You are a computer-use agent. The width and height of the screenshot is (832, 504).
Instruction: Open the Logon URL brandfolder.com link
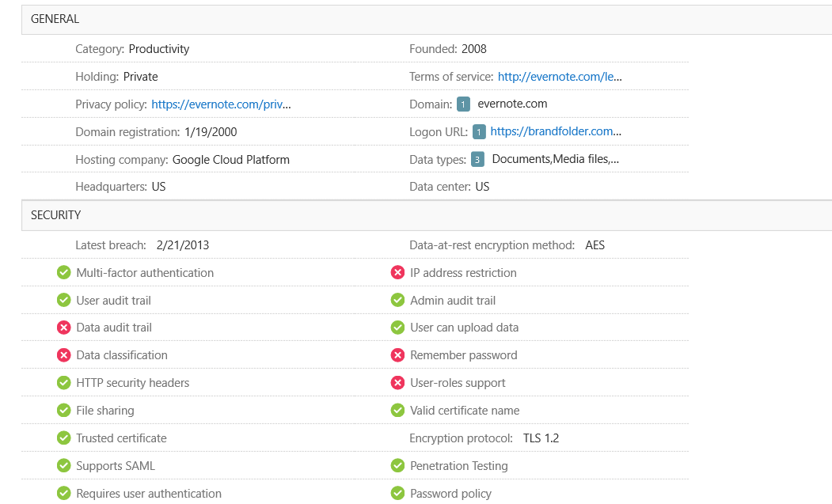pyautogui.click(x=556, y=131)
